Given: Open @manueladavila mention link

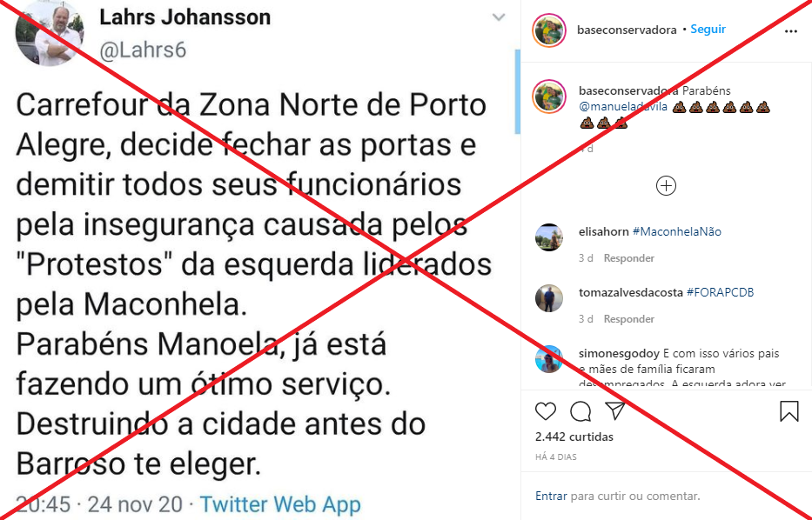Looking at the screenshot, I should 623,107.
